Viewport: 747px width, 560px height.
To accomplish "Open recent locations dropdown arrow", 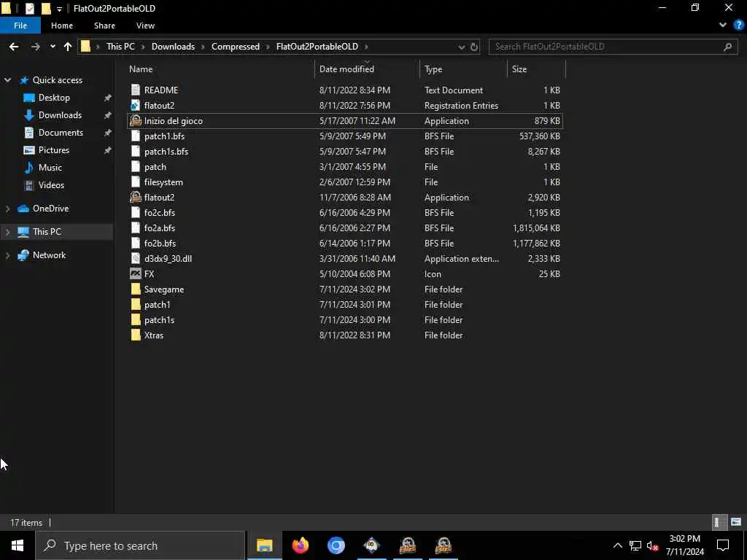I will [x=53, y=47].
